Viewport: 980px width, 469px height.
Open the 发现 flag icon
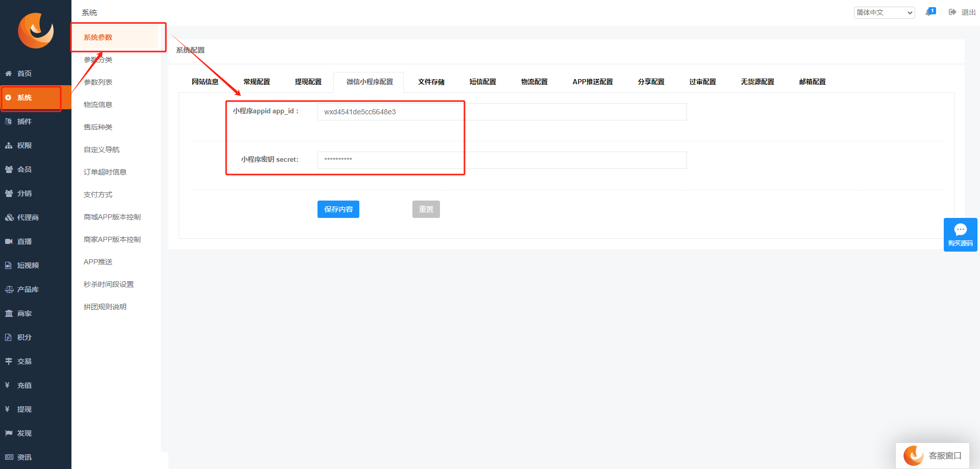click(x=9, y=433)
